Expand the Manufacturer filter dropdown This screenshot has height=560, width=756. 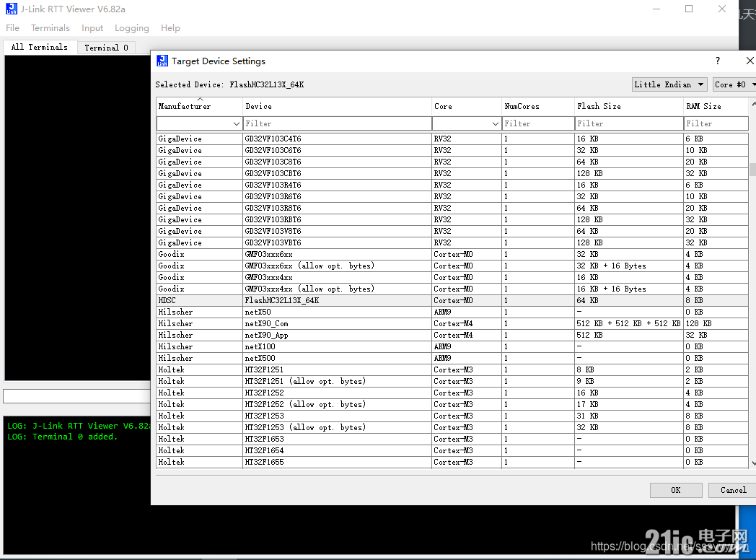[x=237, y=124]
